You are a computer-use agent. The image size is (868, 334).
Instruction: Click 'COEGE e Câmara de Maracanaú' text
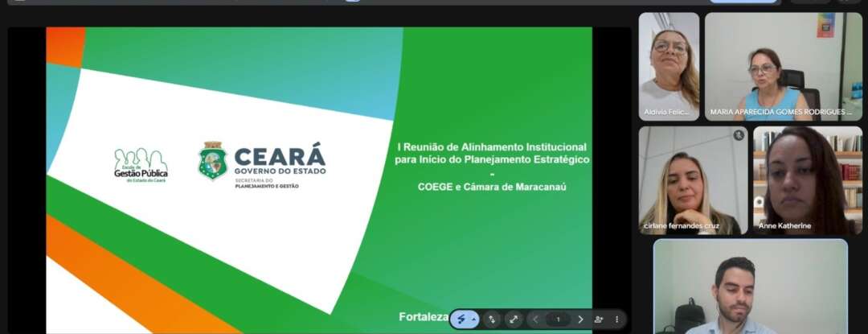pyautogui.click(x=492, y=188)
